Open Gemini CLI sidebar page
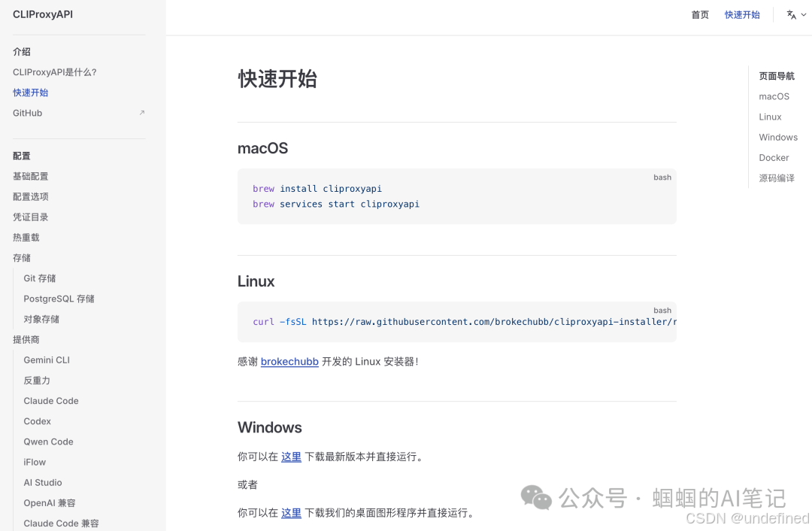Image resolution: width=812 pixels, height=531 pixels. point(47,360)
